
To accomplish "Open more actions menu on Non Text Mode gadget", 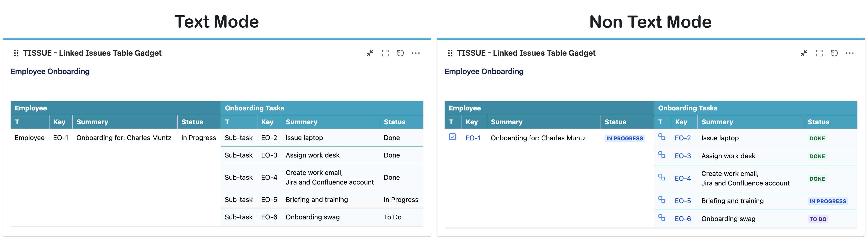I will click(x=850, y=53).
